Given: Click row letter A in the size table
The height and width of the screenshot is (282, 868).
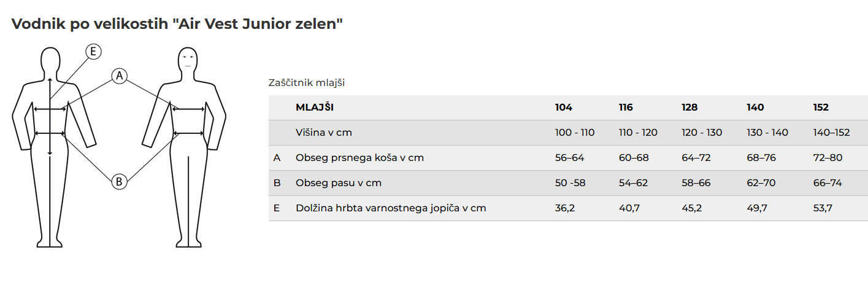Looking at the screenshot, I should pos(277,158).
